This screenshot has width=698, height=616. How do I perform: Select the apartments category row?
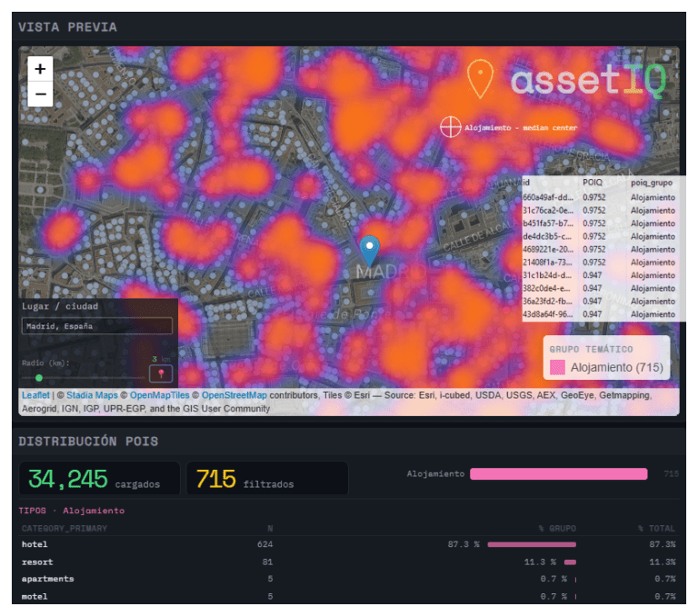[x=349, y=579]
